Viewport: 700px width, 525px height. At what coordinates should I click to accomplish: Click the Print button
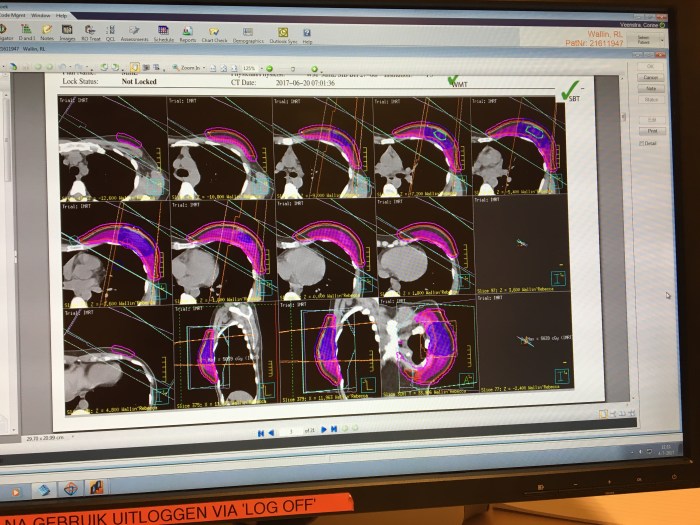point(651,131)
